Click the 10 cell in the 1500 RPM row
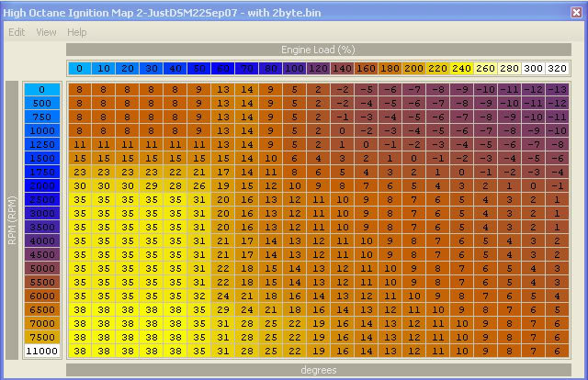Viewport: 588px width, 380px height. click(x=270, y=158)
